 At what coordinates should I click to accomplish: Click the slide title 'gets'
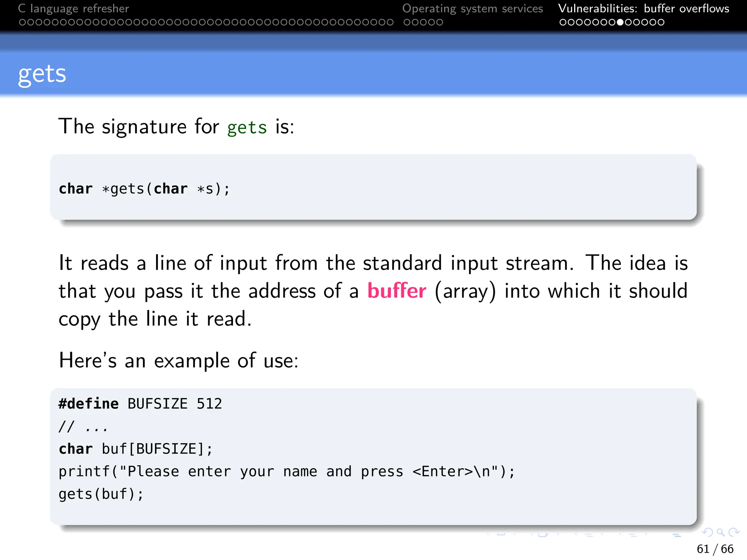pyautogui.click(x=42, y=74)
